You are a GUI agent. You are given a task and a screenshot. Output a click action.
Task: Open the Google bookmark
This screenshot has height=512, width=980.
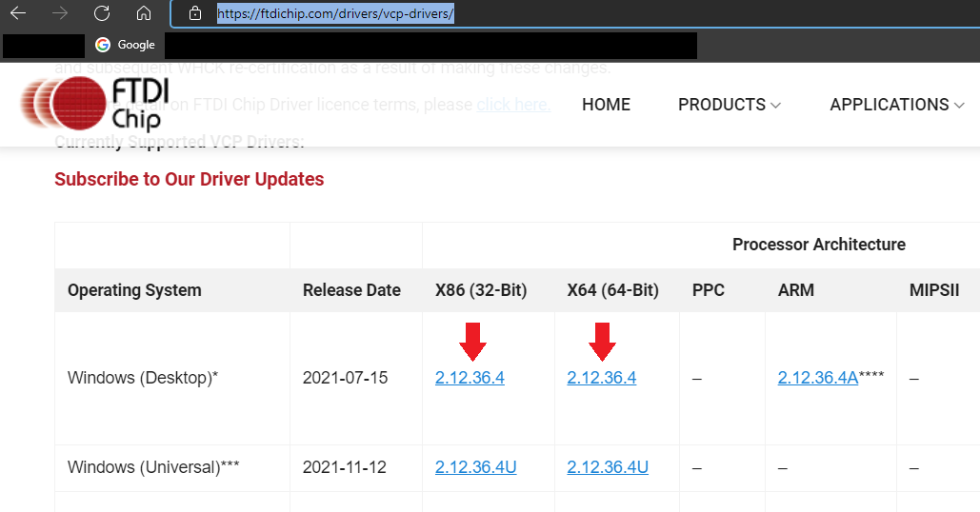click(125, 45)
